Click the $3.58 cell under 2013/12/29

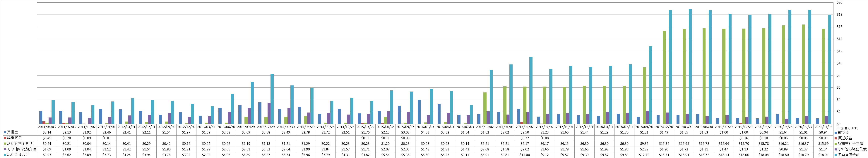click(x=266, y=132)
